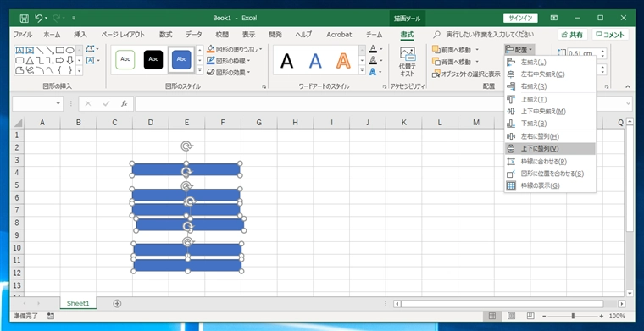Choose 右揃え(R) align right
This screenshot has width=644, height=331.
coord(550,86)
